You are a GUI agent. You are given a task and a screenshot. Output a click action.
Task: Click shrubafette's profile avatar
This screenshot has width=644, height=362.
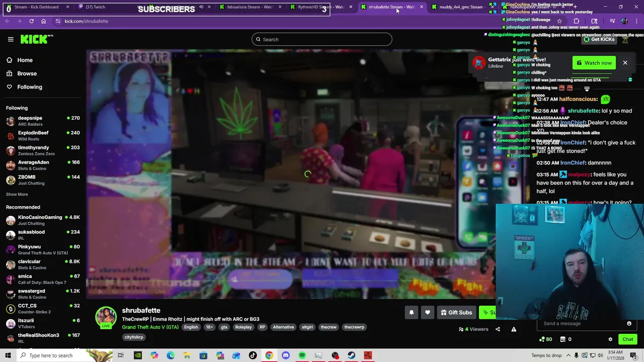[x=106, y=317]
